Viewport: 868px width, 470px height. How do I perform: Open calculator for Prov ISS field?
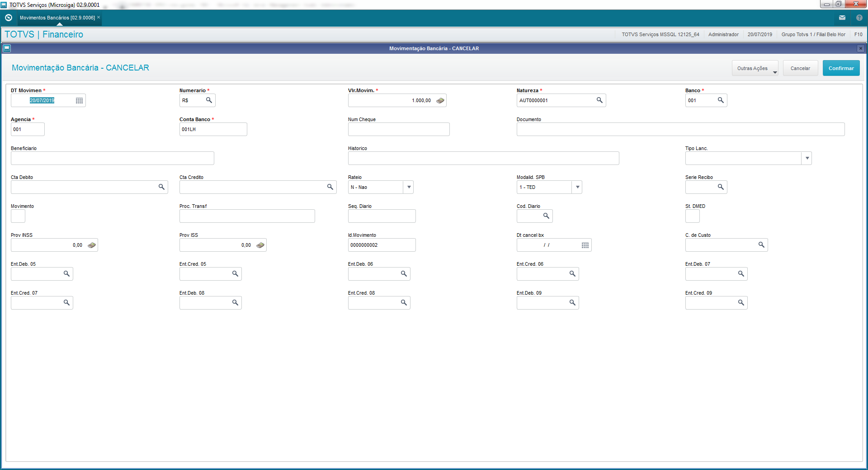pos(260,245)
